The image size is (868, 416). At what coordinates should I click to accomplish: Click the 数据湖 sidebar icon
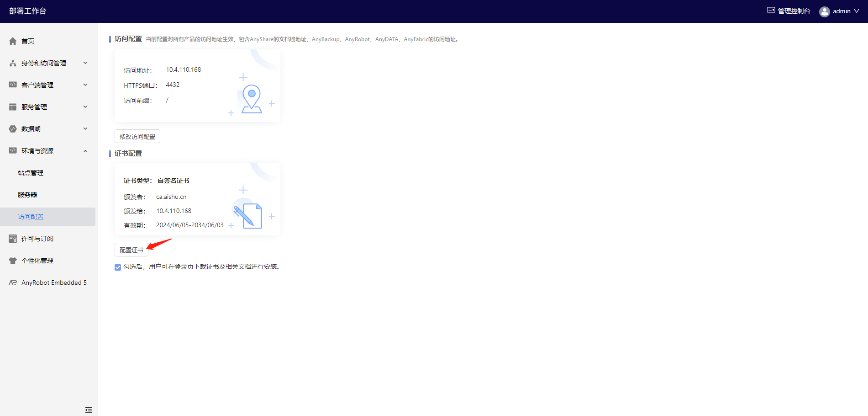(13, 129)
